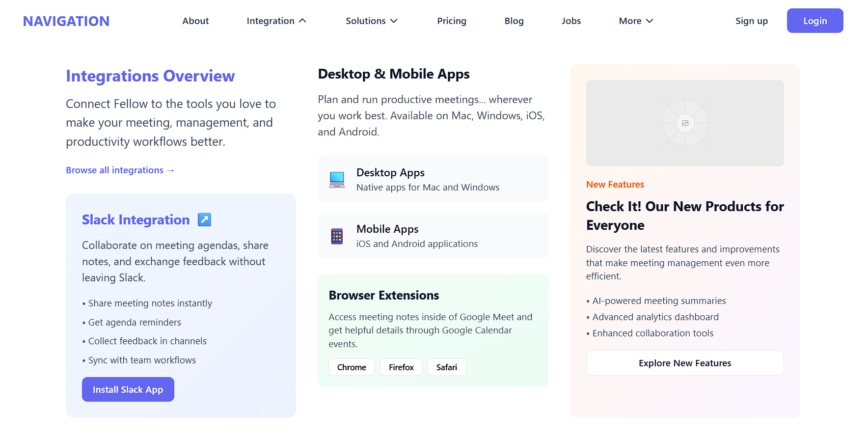Open the More dropdown menu

pyautogui.click(x=635, y=21)
